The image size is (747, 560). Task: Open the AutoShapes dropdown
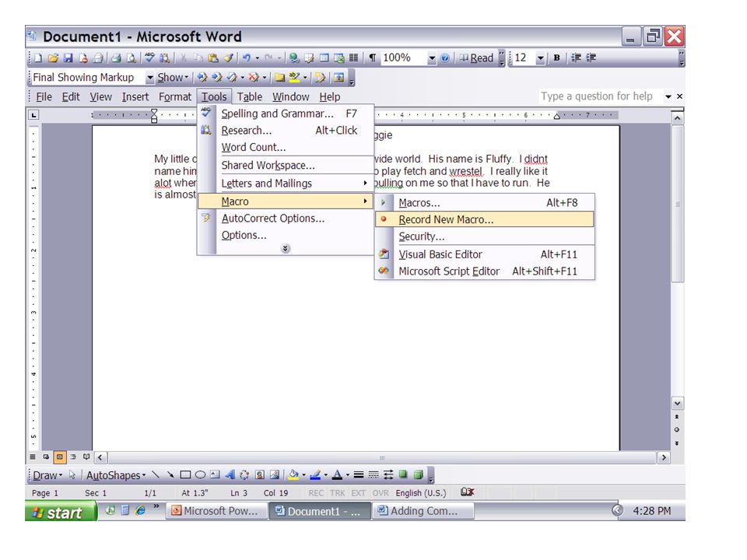(x=116, y=475)
